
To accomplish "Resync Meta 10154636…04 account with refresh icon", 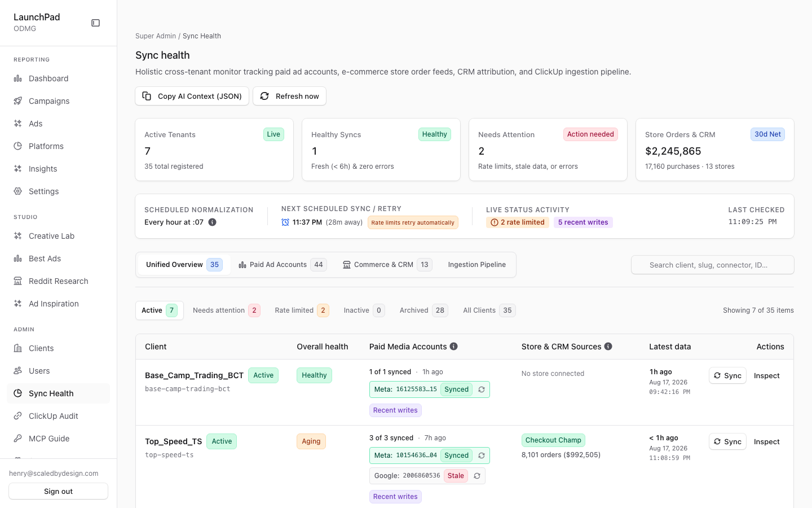I will [x=482, y=456].
